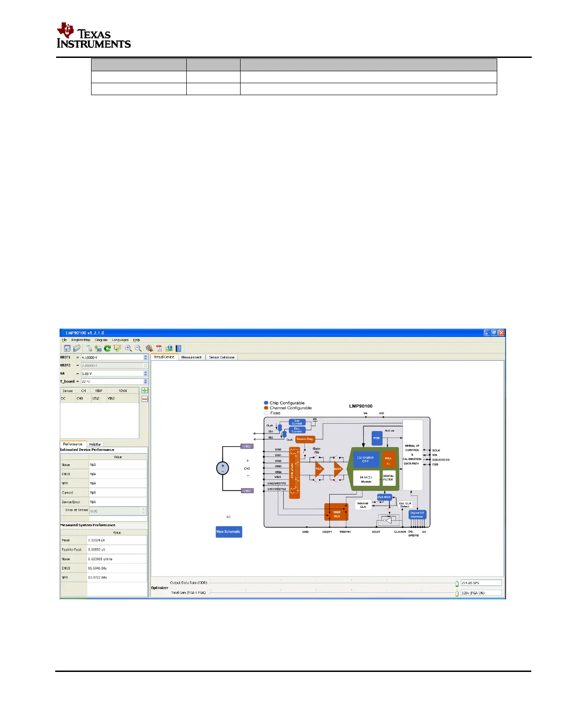Click the Open folder toolbar icon

tap(77, 348)
